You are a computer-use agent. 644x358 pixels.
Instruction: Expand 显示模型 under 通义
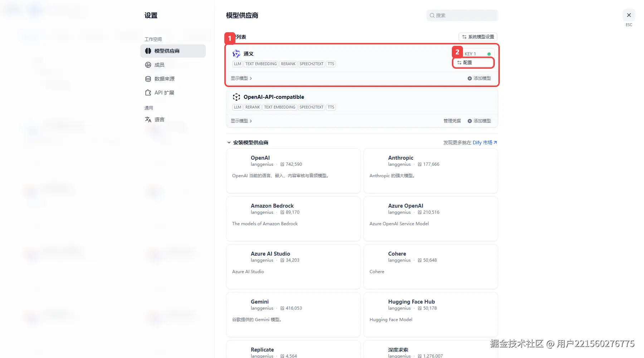[x=241, y=78]
